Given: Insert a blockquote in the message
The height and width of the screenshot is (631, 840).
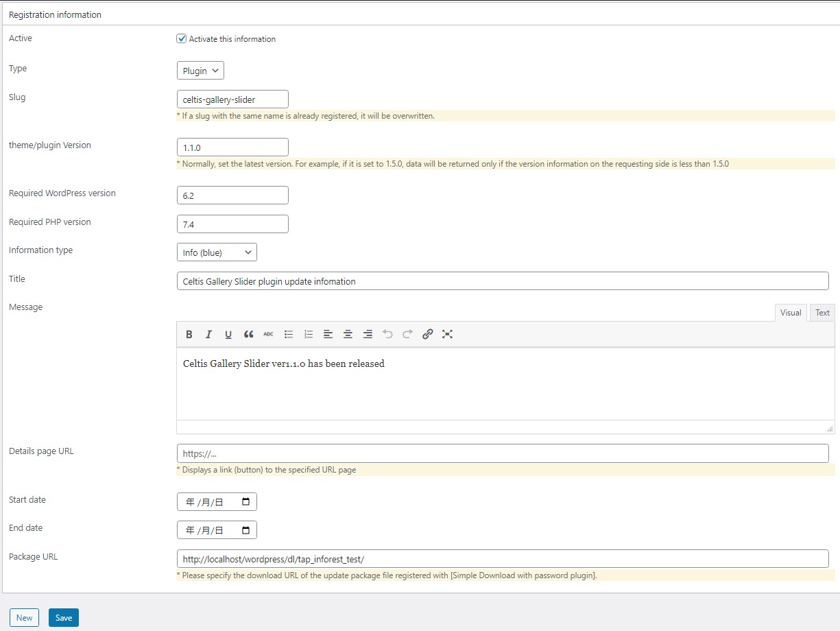Looking at the screenshot, I should pyautogui.click(x=248, y=334).
